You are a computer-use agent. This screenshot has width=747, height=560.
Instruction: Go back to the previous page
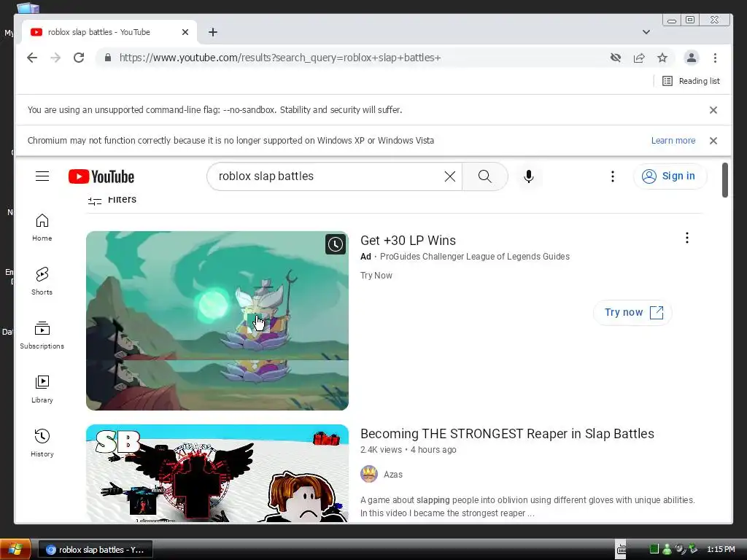point(32,58)
